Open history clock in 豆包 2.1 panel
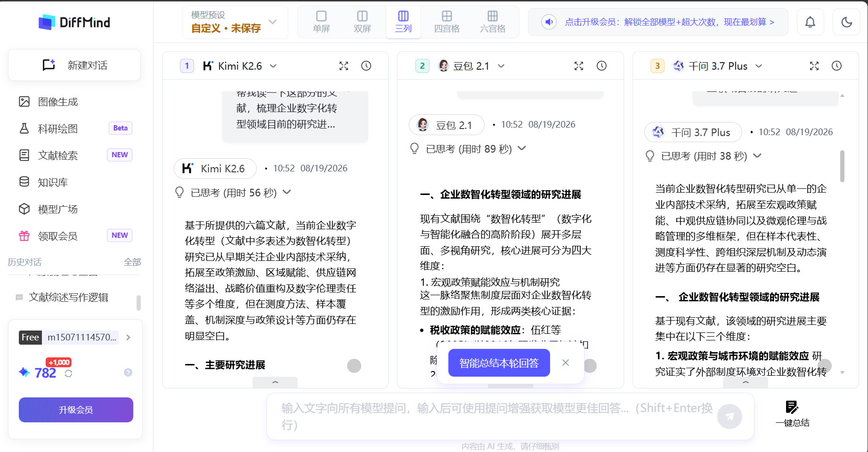This screenshot has height=452, width=868. 601,66
